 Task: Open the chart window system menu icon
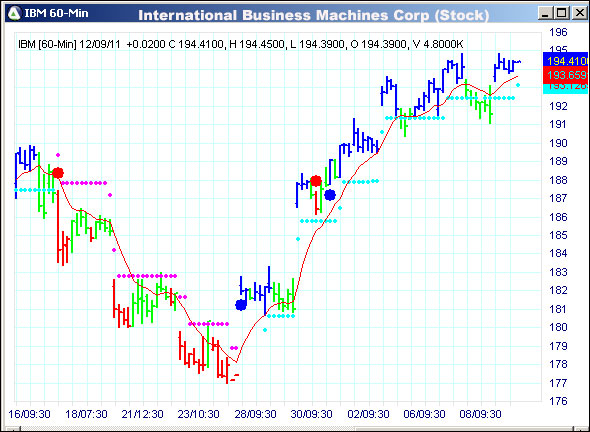[x=14, y=14]
